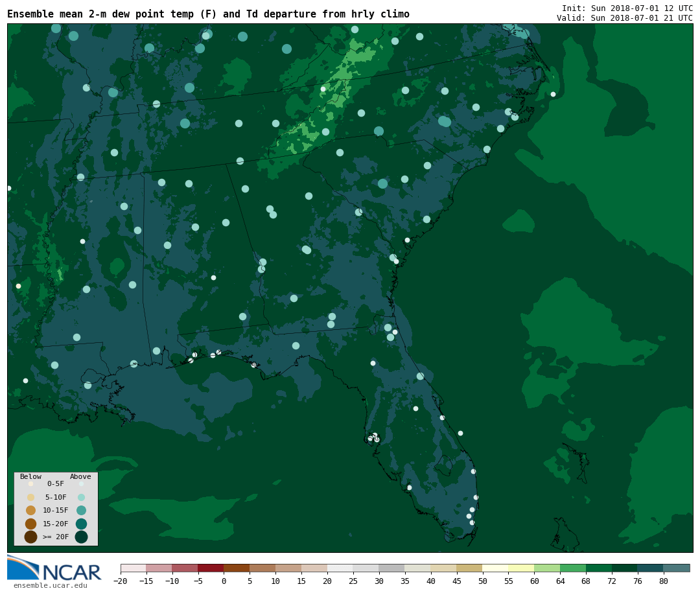Select the dark green swatch between 72 and 76
Viewport: 700px width, 593px height.
tap(625, 568)
